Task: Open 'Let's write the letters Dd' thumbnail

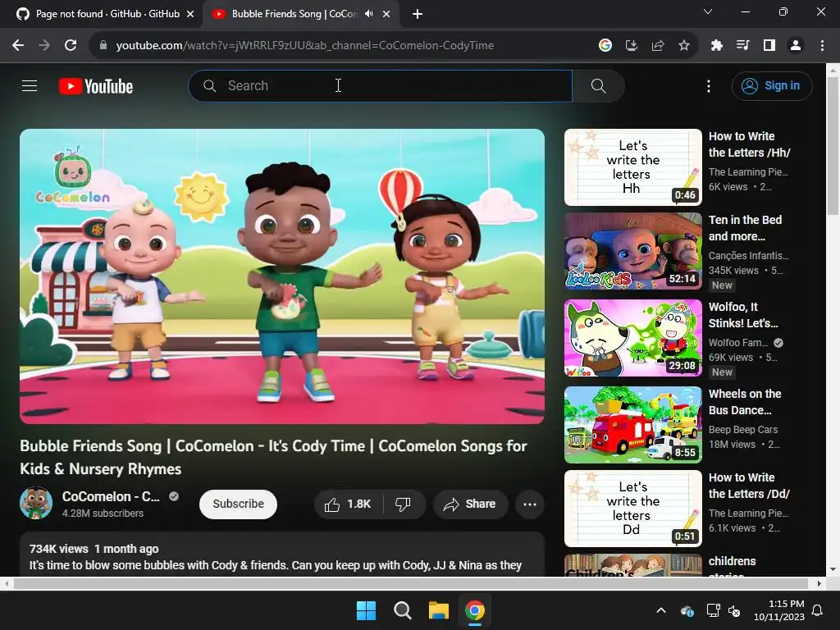Action: click(x=632, y=509)
